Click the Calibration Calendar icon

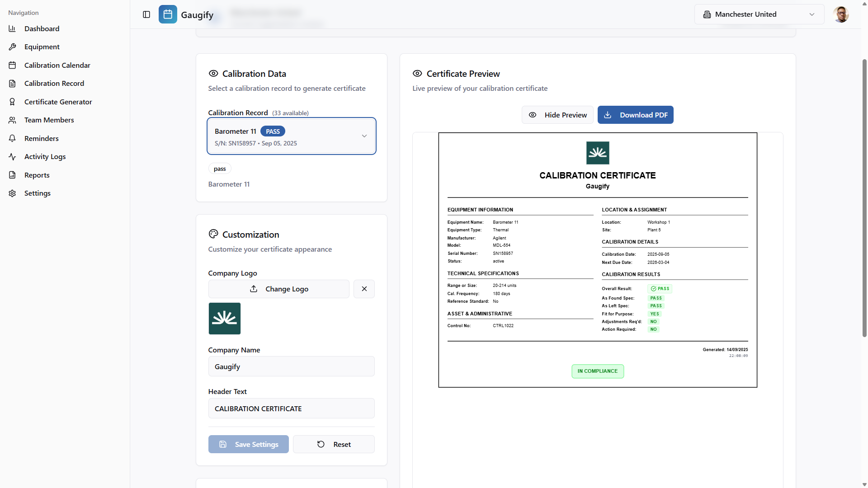point(12,65)
